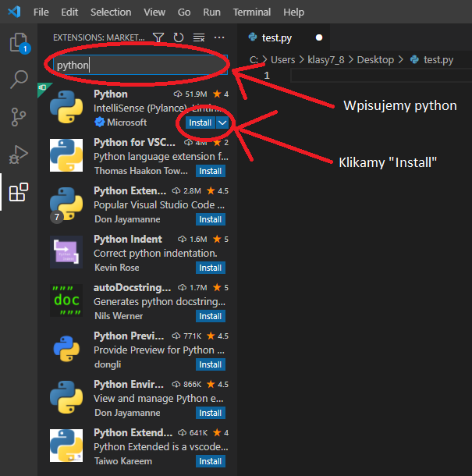
Task: Click the Users breadcrumb segment
Action: tap(282, 59)
